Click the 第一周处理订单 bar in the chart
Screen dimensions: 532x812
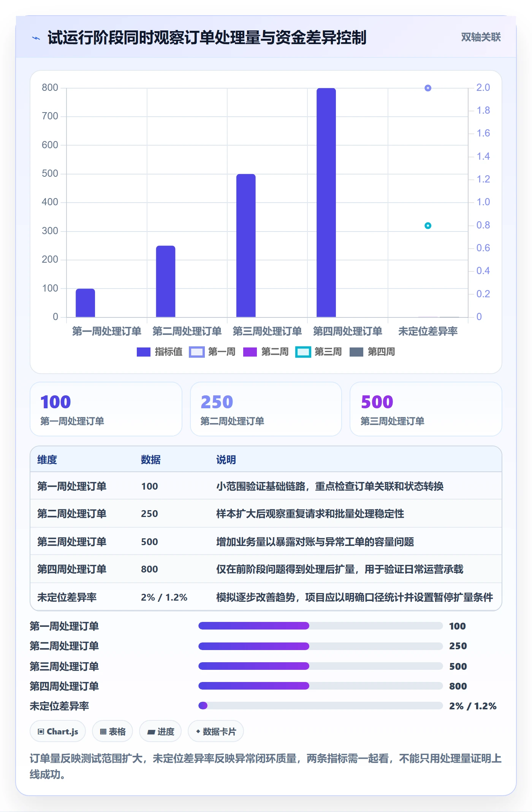85,303
